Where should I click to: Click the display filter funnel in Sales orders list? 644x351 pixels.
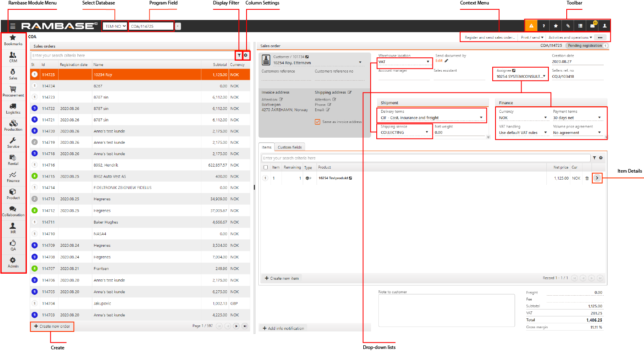coord(239,55)
